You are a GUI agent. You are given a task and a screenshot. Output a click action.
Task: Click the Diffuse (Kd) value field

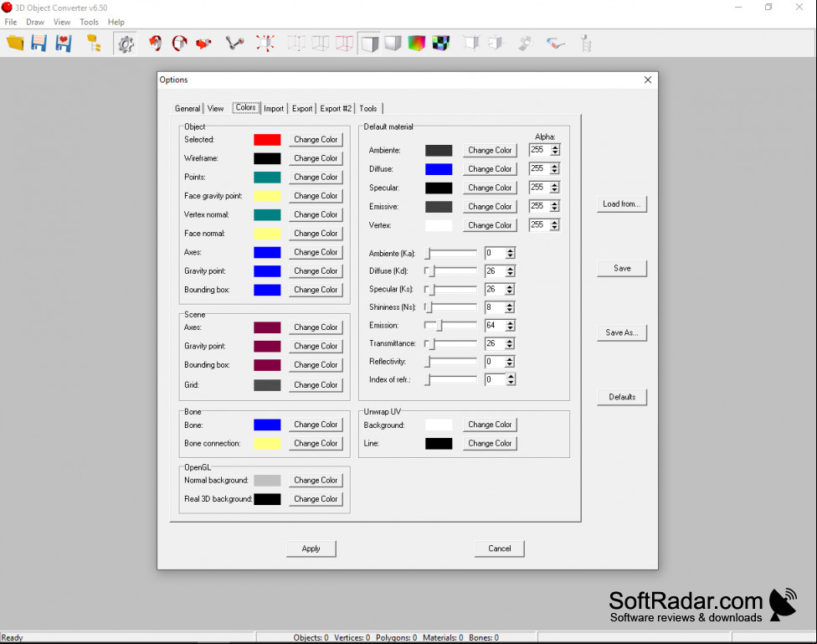click(x=495, y=271)
